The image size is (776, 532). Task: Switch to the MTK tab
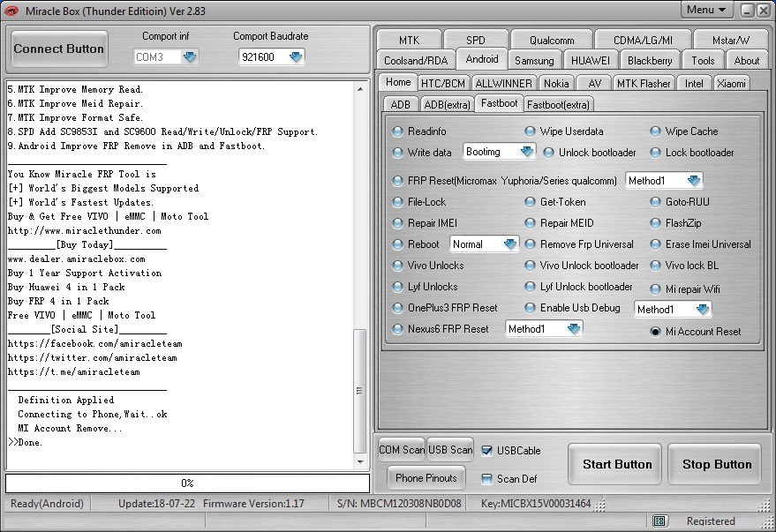pyautogui.click(x=409, y=40)
